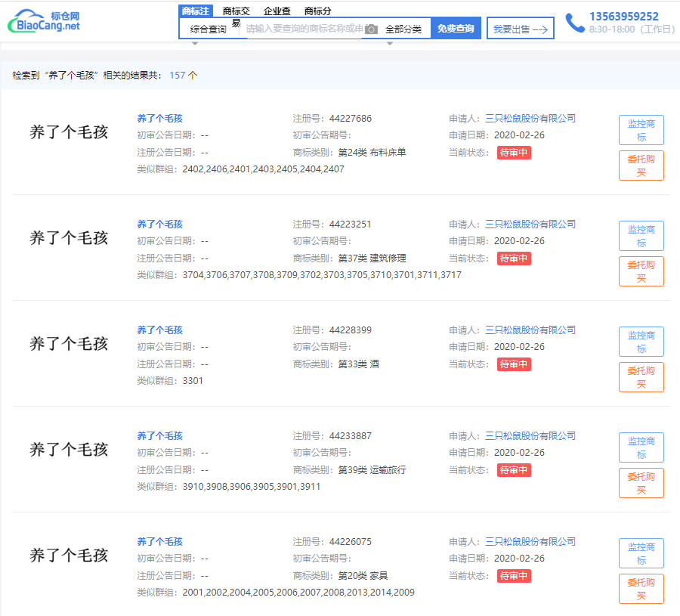Click the 待审中 status badge for 44228399

coord(514,364)
